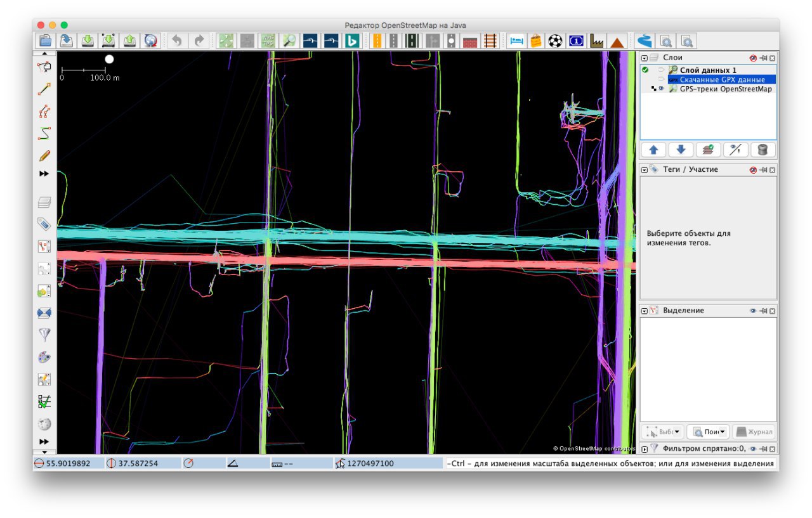Click the object id field 1270497100
Screen dimensions: 812x518
pos(388,463)
